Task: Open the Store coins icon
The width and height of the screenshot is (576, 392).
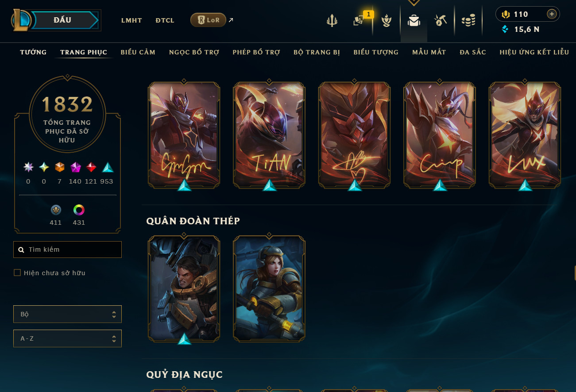Action: [x=468, y=20]
